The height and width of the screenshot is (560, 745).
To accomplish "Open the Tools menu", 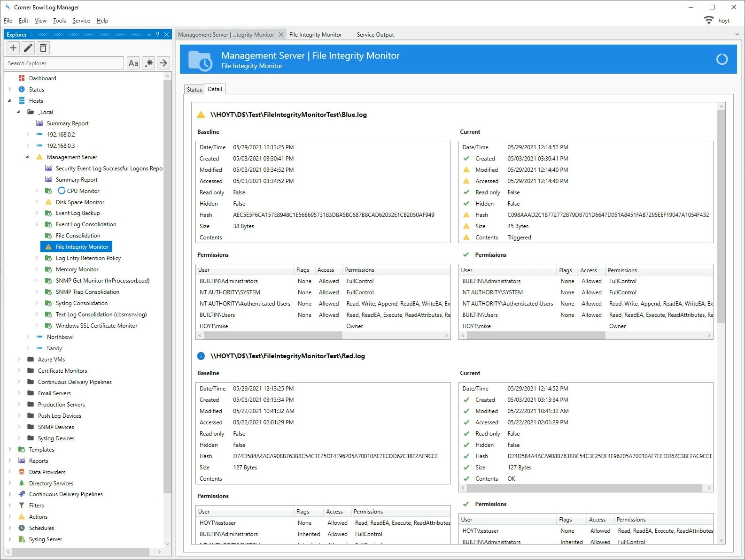I will pos(59,21).
